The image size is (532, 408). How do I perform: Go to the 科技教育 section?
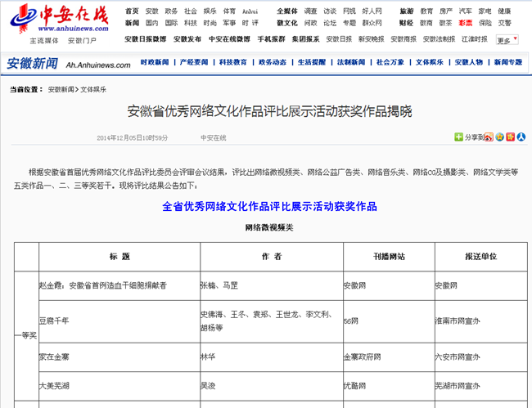point(233,62)
